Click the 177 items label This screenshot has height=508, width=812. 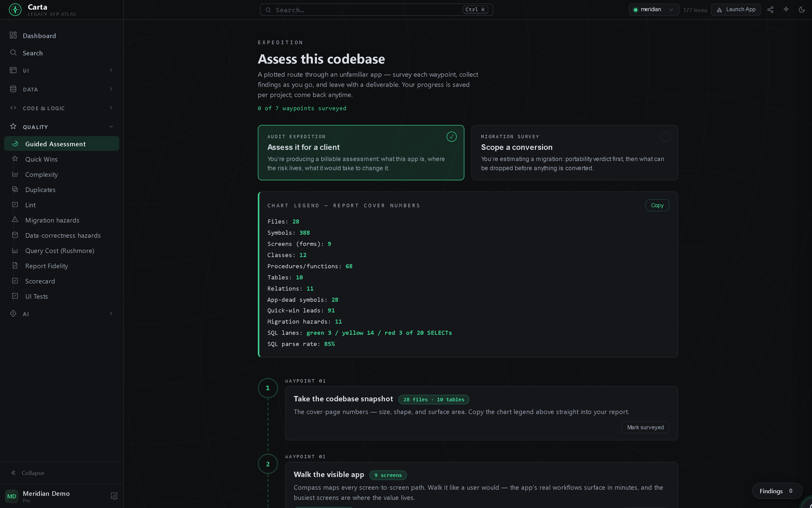pyautogui.click(x=695, y=10)
